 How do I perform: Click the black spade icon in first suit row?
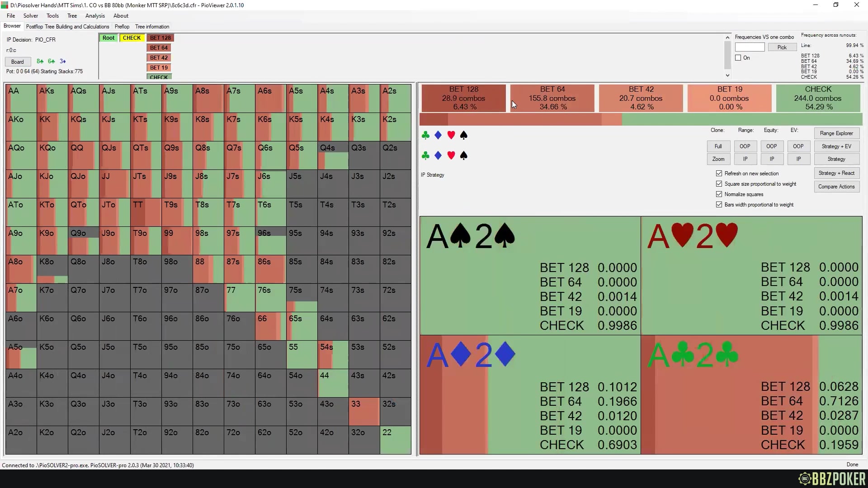coord(463,135)
